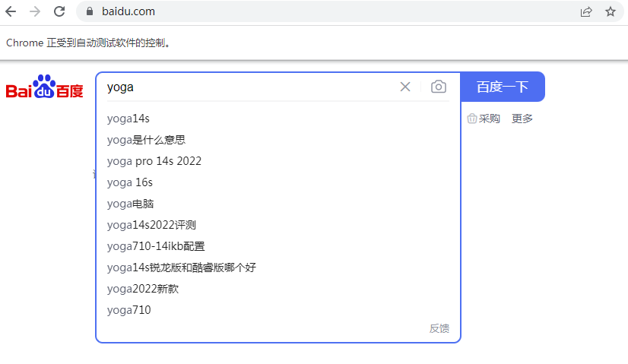Viewport: 628px width, 364px height.
Task: Bookmark page with the star icon
Action: coord(611,11)
